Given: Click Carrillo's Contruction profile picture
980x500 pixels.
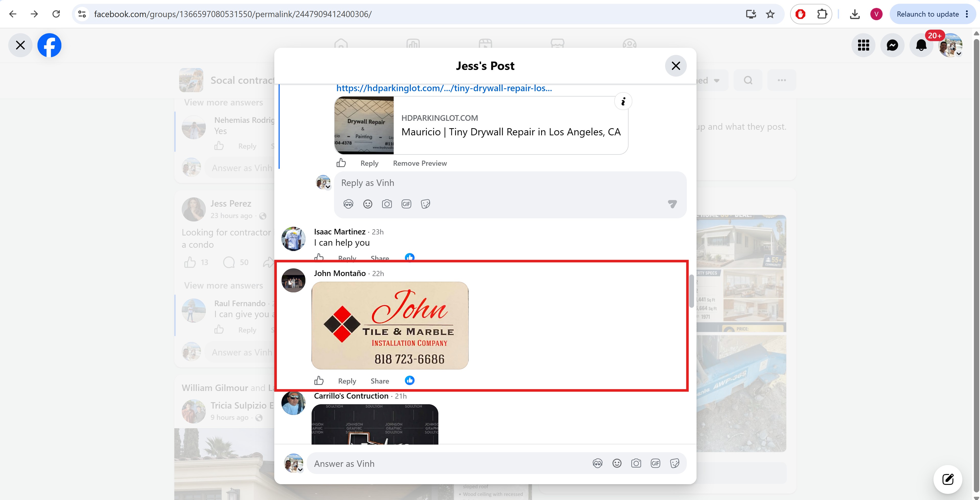Looking at the screenshot, I should point(293,403).
